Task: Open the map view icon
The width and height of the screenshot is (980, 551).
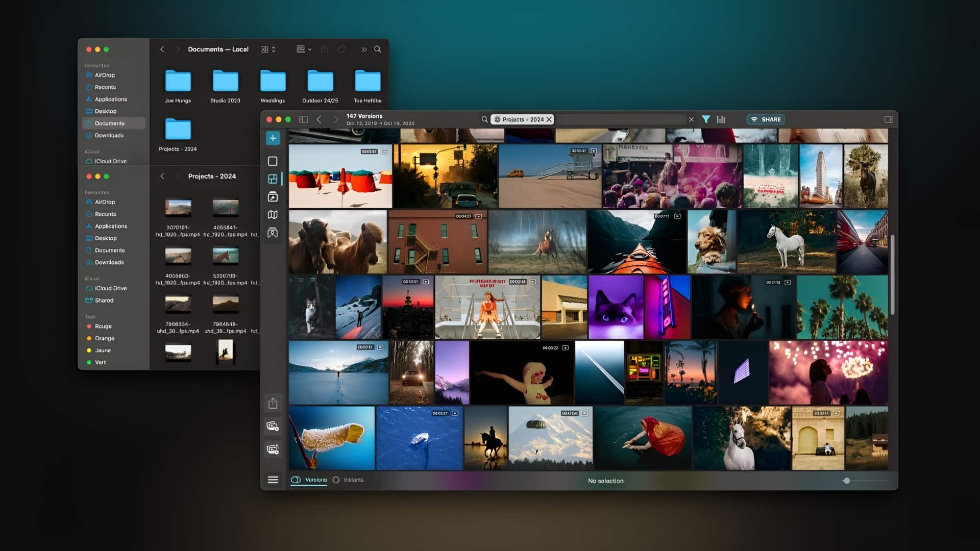Action: pos(273,215)
